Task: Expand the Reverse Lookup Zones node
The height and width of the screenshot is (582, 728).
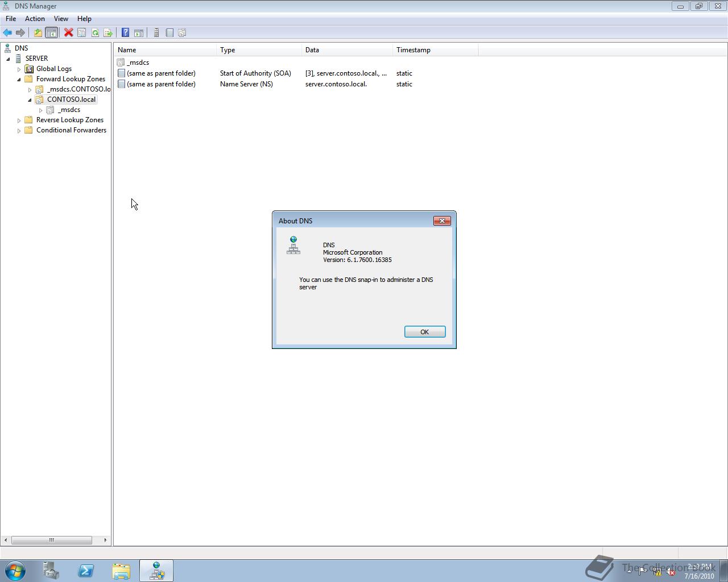Action: click(x=19, y=120)
